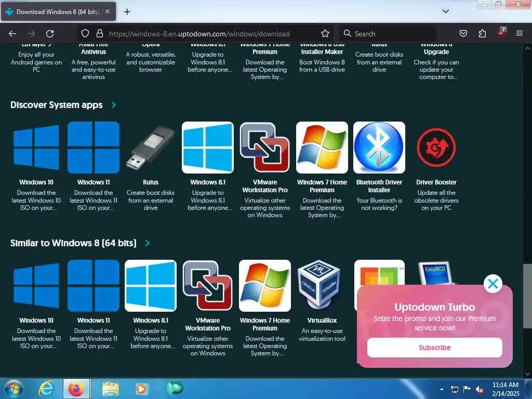Open Windows 10 icon in Similar to Windows 8 section
This screenshot has height=399, width=532.
pyautogui.click(x=36, y=286)
